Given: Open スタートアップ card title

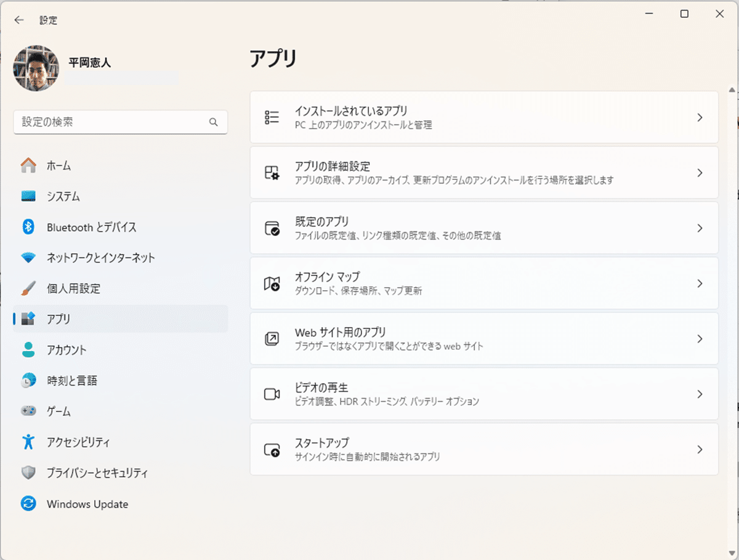Looking at the screenshot, I should [x=322, y=443].
